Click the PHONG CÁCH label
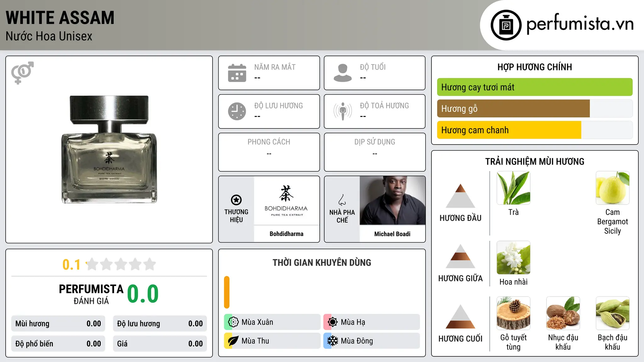 (269, 142)
